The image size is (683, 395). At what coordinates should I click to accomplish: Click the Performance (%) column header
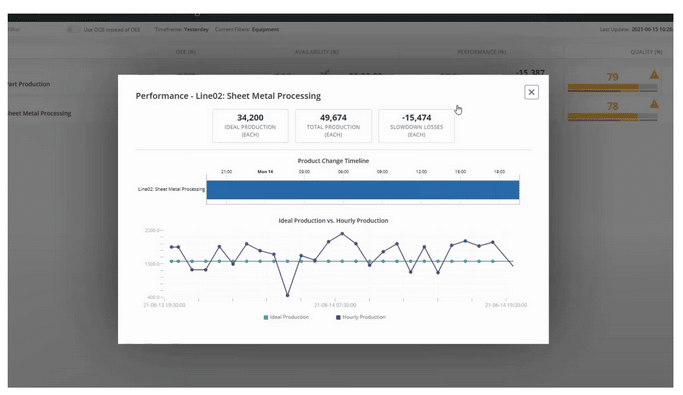coord(481,52)
